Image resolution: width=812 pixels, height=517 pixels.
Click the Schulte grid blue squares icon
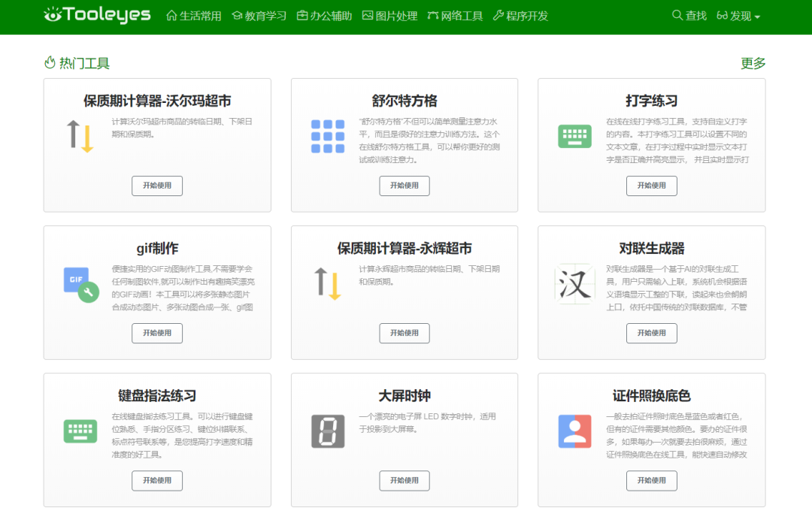click(x=327, y=136)
